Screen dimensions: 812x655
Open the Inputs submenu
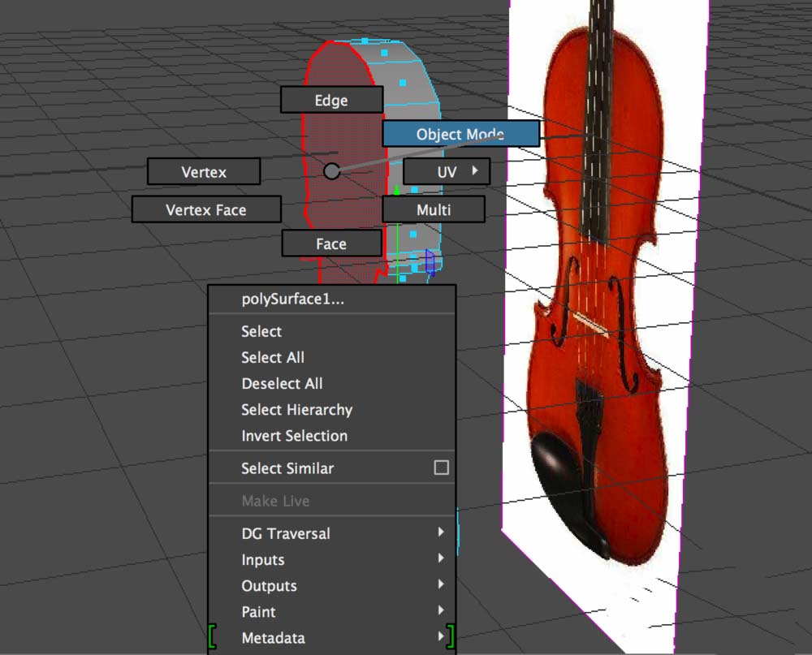tap(261, 559)
